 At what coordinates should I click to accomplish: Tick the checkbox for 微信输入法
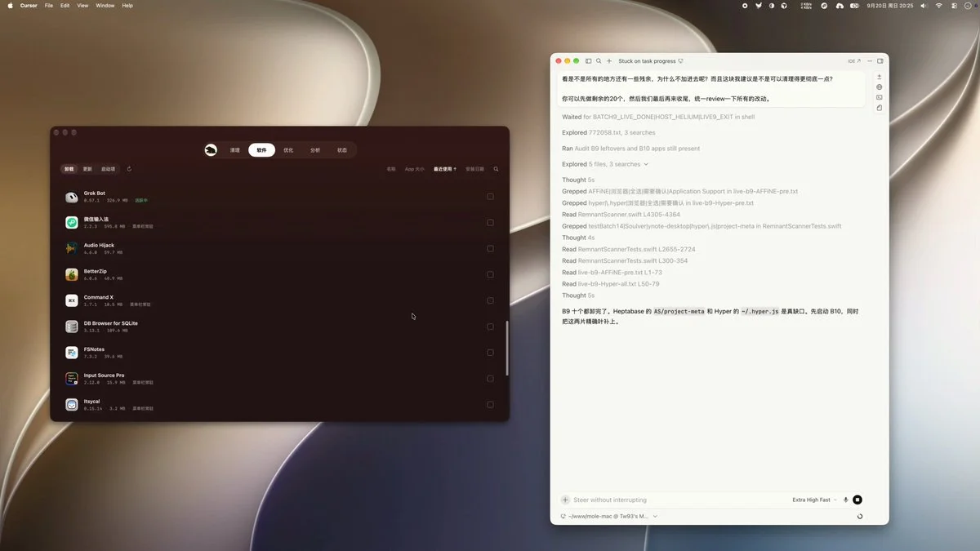tap(490, 223)
